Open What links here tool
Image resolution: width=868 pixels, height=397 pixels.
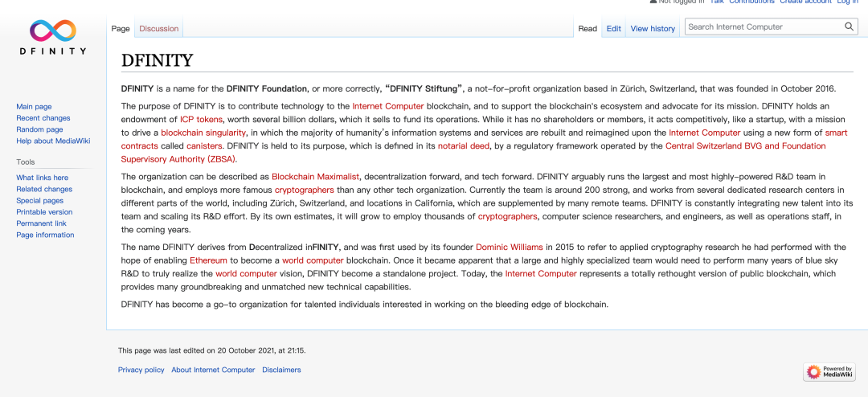[42, 178]
